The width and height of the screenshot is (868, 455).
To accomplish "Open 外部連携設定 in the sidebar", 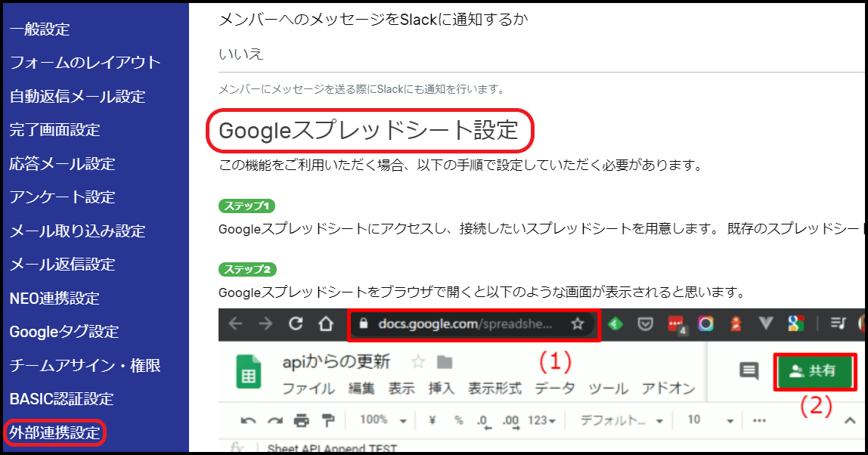I will (54, 432).
